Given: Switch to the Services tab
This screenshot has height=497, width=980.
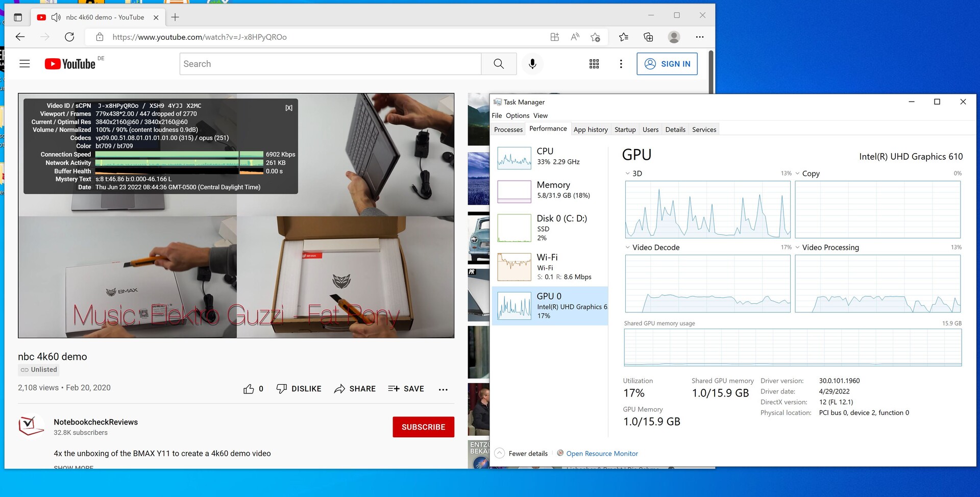Looking at the screenshot, I should (x=704, y=130).
